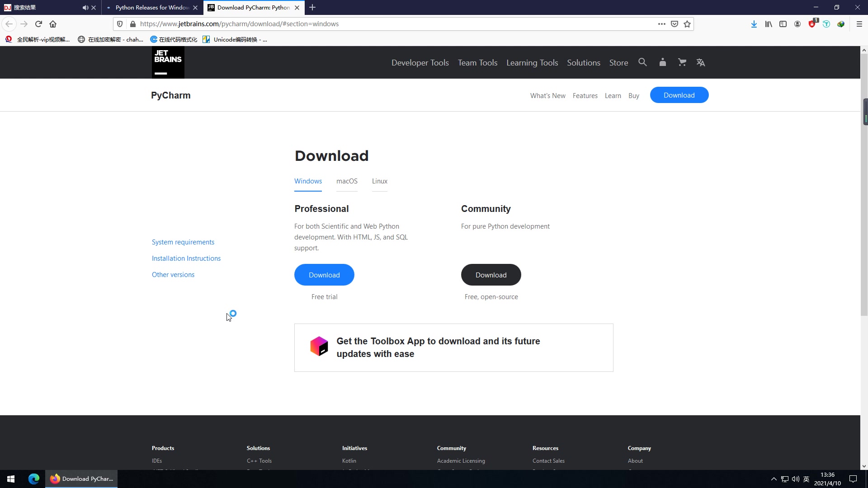
Task: Bookmark this page with the star icon
Action: 687,24
